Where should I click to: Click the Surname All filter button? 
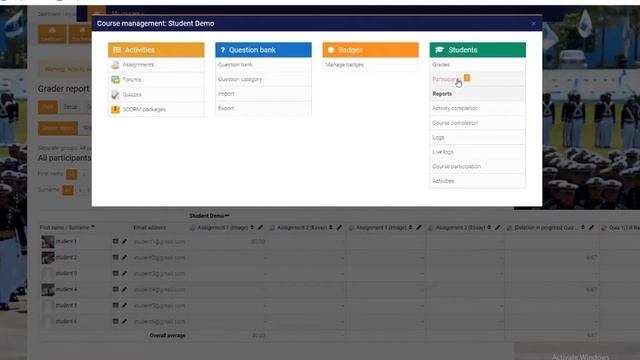[68, 190]
